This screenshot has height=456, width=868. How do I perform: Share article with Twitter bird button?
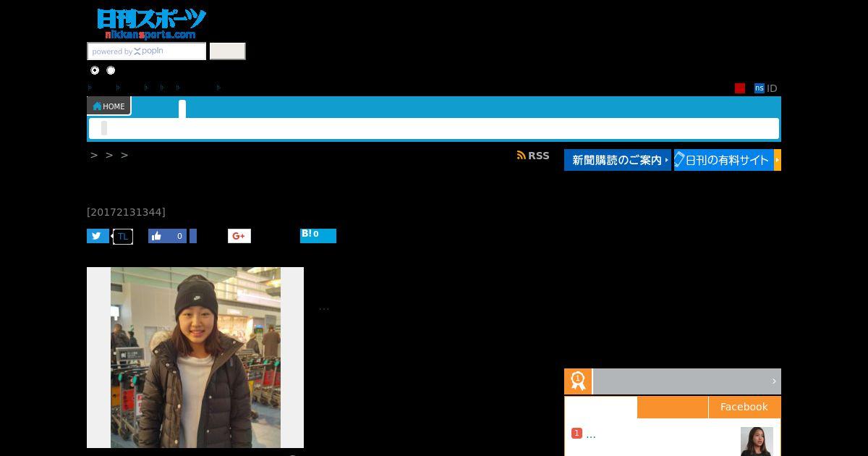point(98,236)
